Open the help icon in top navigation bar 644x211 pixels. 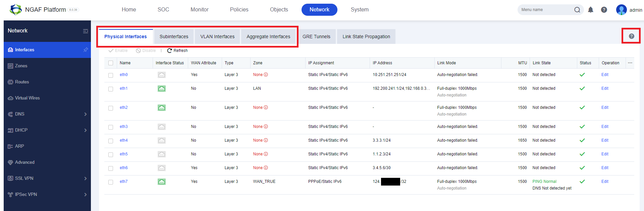(604, 10)
